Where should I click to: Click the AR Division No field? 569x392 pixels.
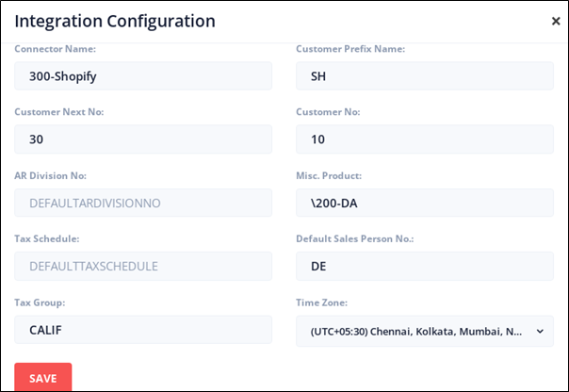tap(143, 203)
